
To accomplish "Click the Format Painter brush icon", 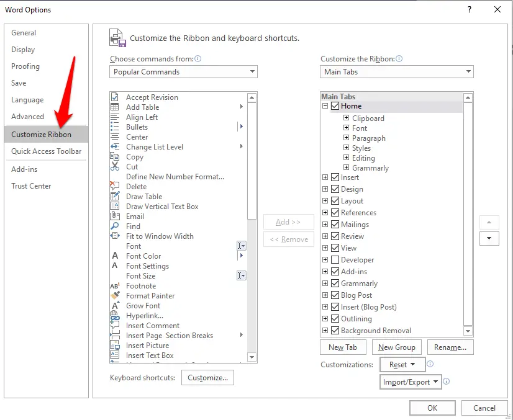I will click(x=115, y=295).
